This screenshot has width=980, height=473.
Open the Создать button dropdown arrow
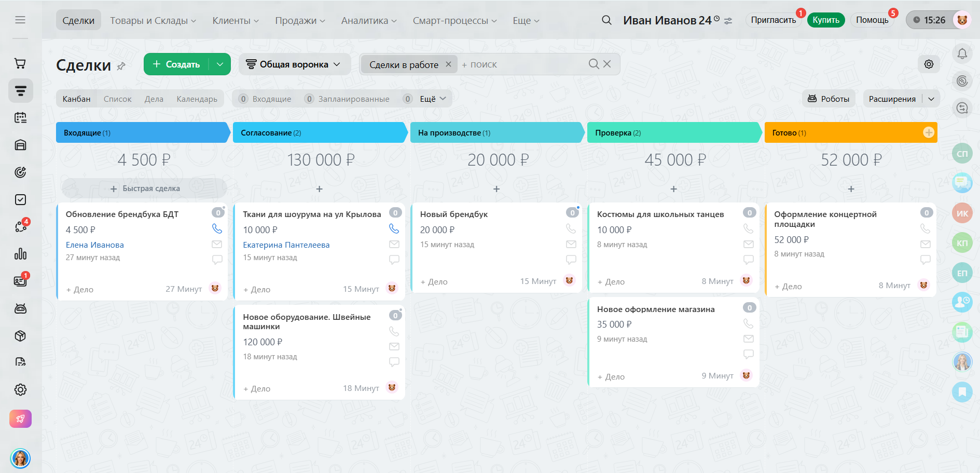click(x=220, y=64)
